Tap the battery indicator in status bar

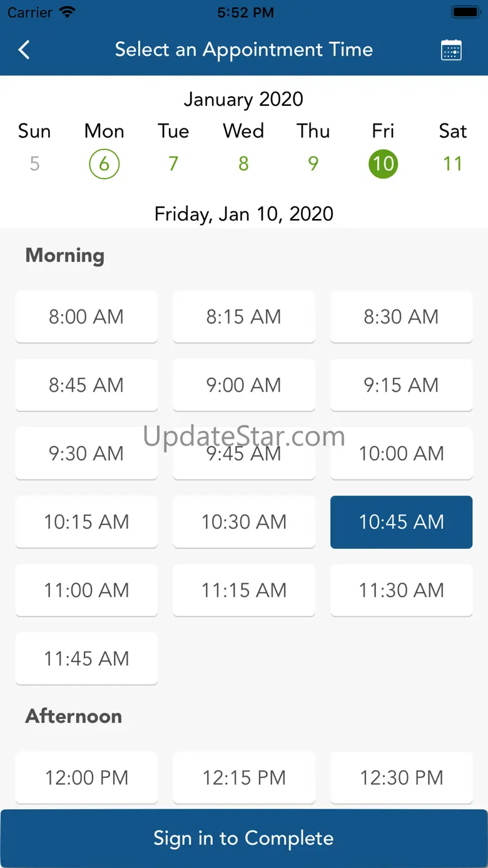pyautogui.click(x=465, y=13)
